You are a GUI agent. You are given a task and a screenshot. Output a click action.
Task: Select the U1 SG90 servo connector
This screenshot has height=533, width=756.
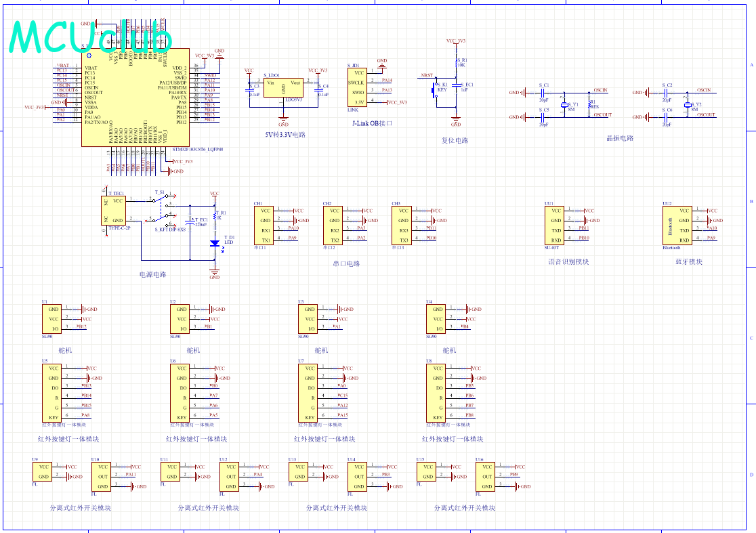(x=51, y=319)
